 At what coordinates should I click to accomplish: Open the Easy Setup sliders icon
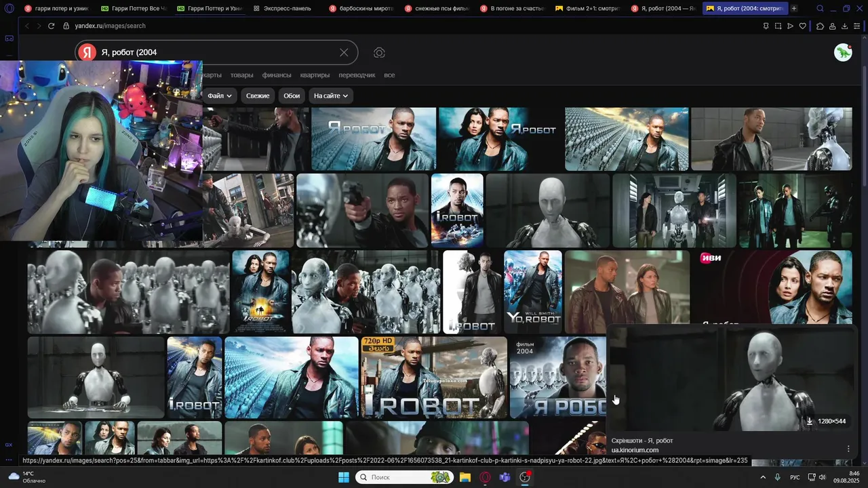[858, 26]
